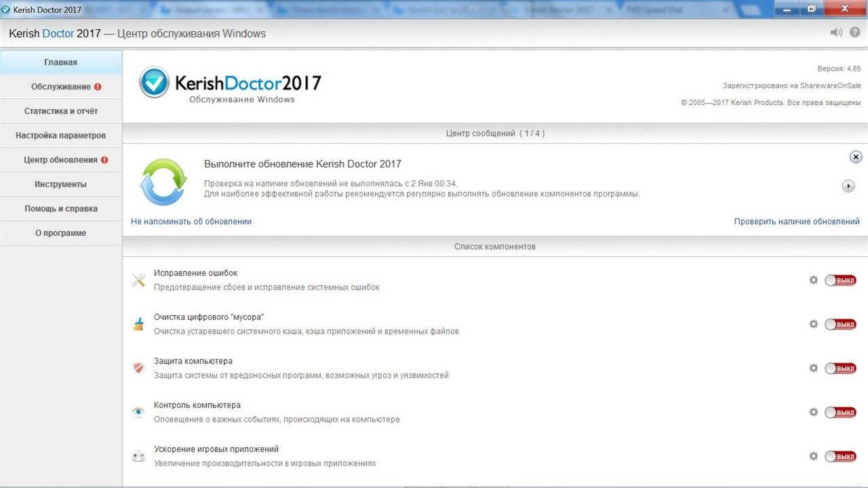
Task: Open gear settings for Ускорение игровых приложений
Action: coord(814,456)
